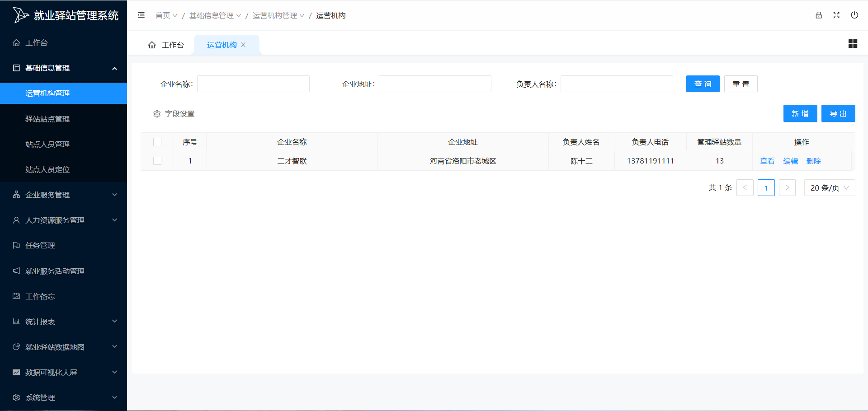Open 站点人员定位 menu item
This screenshot has height=411, width=868.
click(63, 169)
